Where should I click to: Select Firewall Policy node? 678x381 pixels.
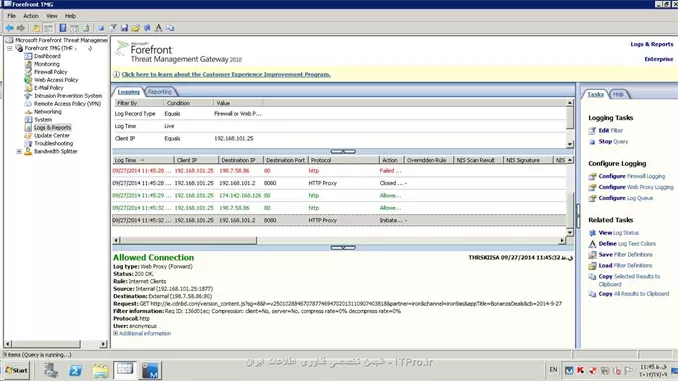click(51, 72)
